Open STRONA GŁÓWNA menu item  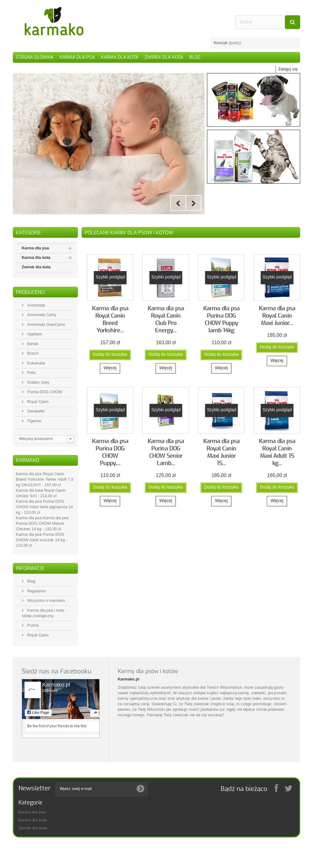[x=34, y=57]
